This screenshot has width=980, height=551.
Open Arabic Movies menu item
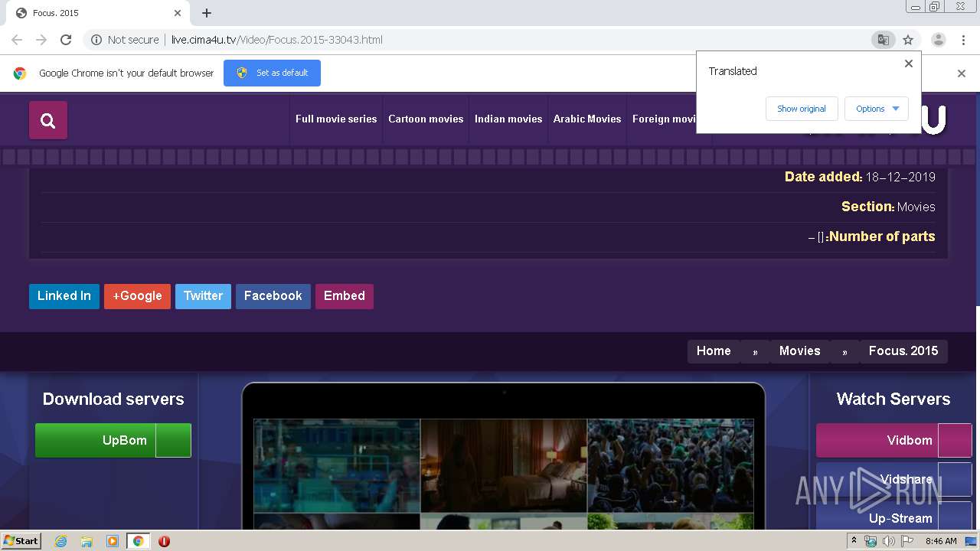click(587, 119)
